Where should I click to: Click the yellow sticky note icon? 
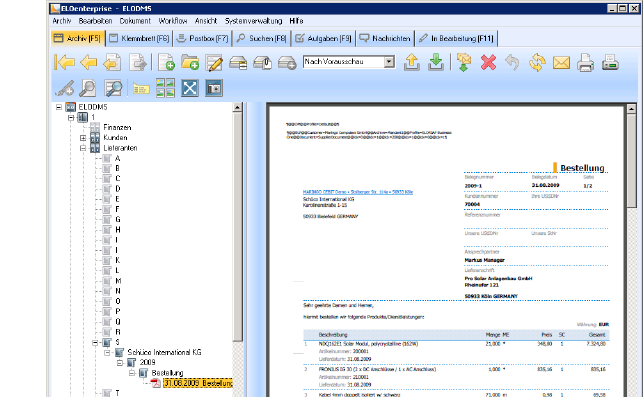coord(141,89)
